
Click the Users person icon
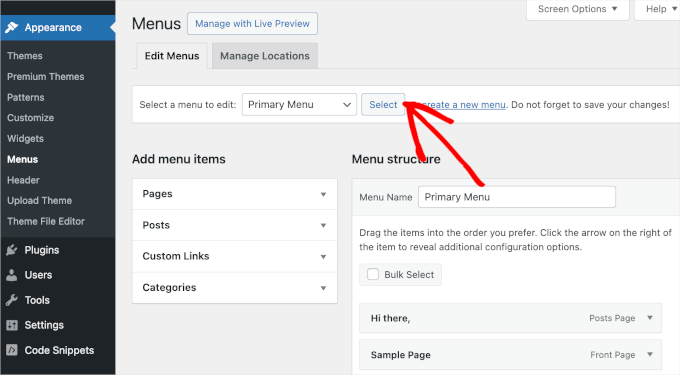point(12,275)
